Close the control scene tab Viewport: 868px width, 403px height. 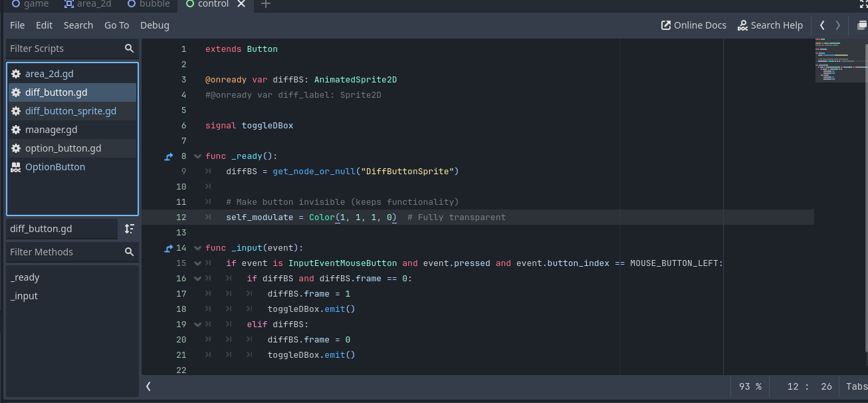241,5
